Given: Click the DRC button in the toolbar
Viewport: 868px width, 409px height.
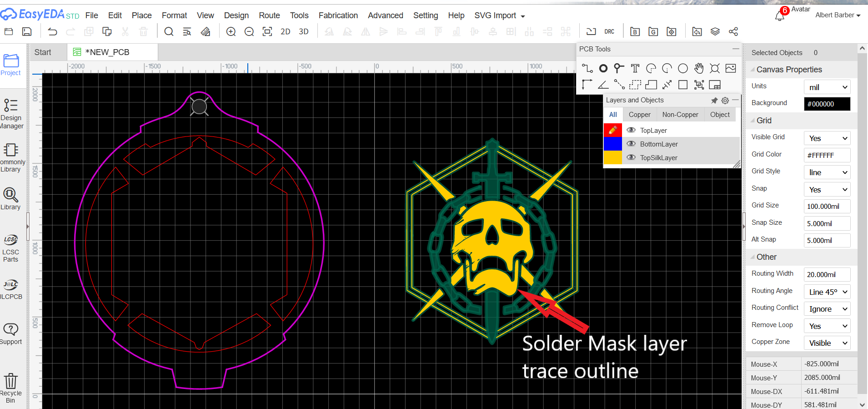Looking at the screenshot, I should [609, 31].
